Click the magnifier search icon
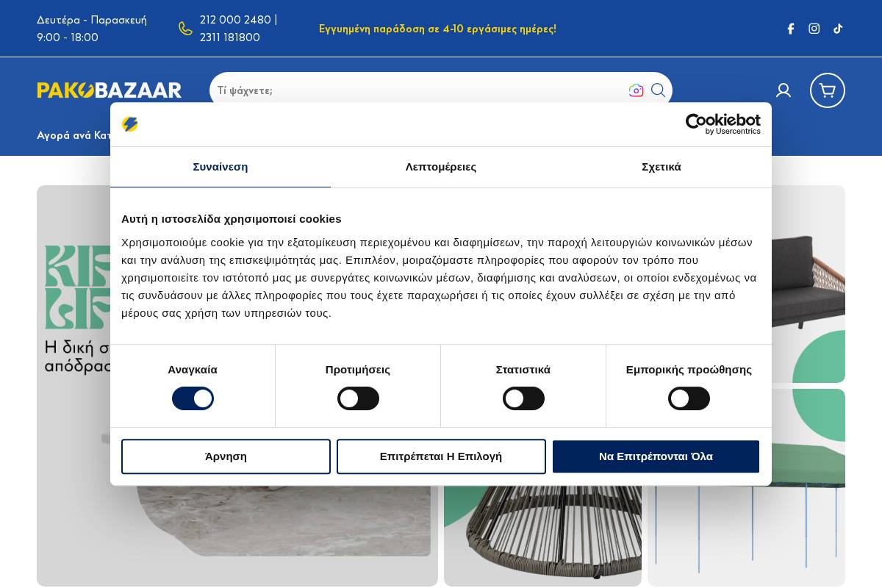Screen dimensions: 882x588 click(659, 90)
